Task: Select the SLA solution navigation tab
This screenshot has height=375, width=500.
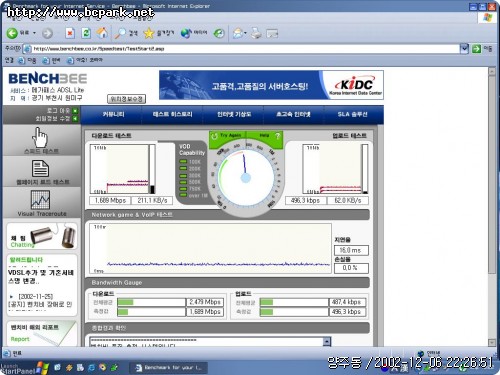Action: point(353,114)
